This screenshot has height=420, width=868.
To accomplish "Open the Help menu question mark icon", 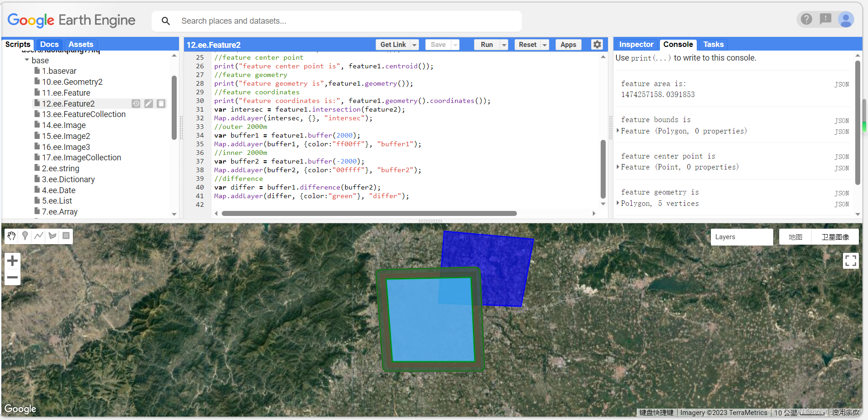I will [807, 19].
